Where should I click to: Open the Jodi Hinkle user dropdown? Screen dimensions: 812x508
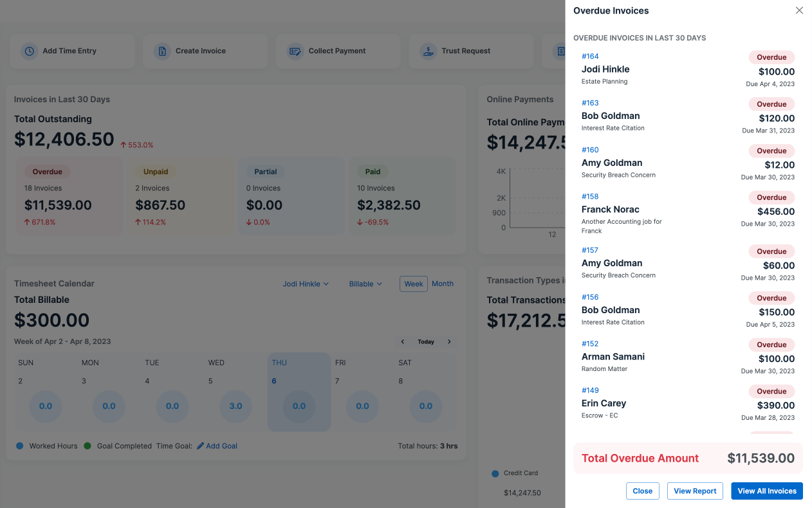(306, 284)
